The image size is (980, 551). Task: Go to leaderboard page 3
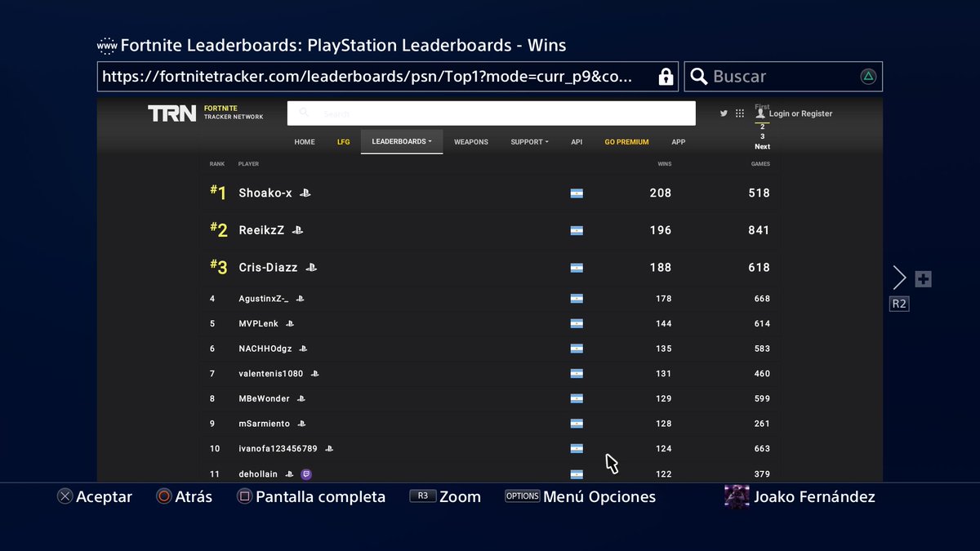[763, 136]
